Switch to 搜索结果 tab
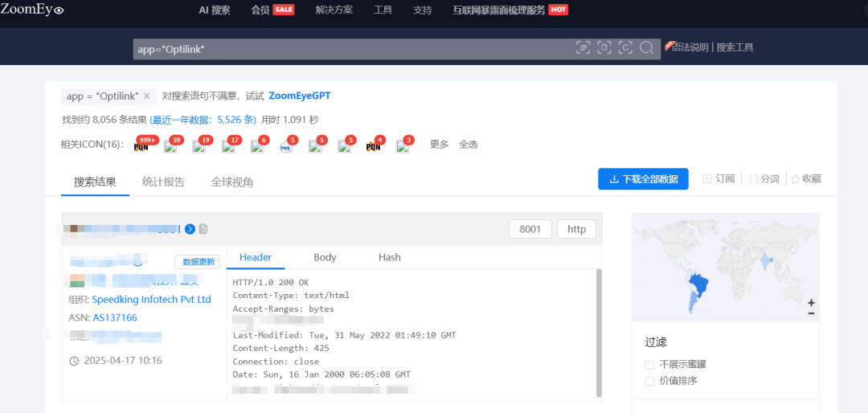Viewport: 868px width, 413px height. click(x=95, y=182)
